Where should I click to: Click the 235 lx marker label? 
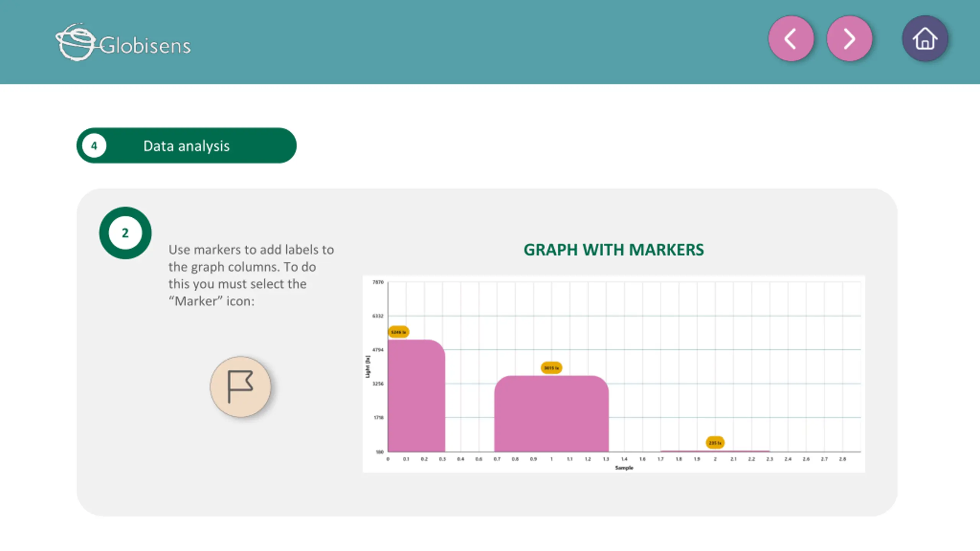tap(715, 443)
